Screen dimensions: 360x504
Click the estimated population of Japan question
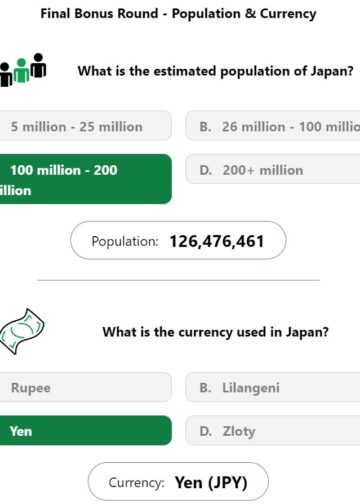(x=215, y=71)
